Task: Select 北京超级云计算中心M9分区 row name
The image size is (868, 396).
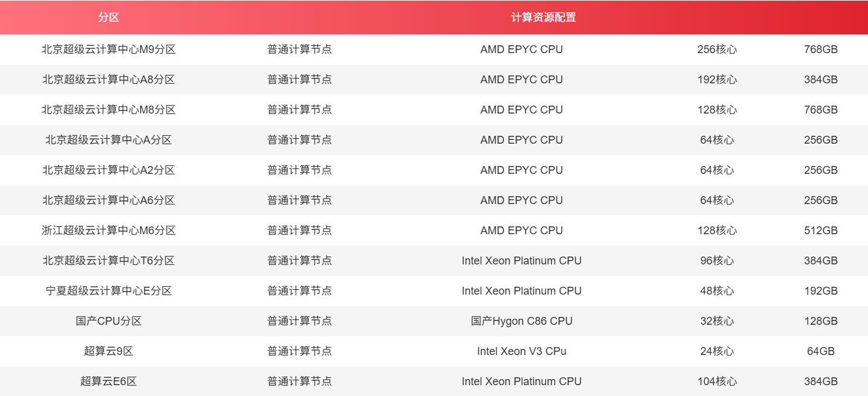Action: pos(109,49)
